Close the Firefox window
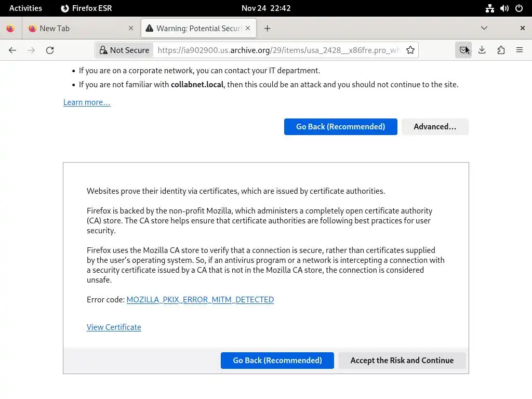 coord(523,28)
